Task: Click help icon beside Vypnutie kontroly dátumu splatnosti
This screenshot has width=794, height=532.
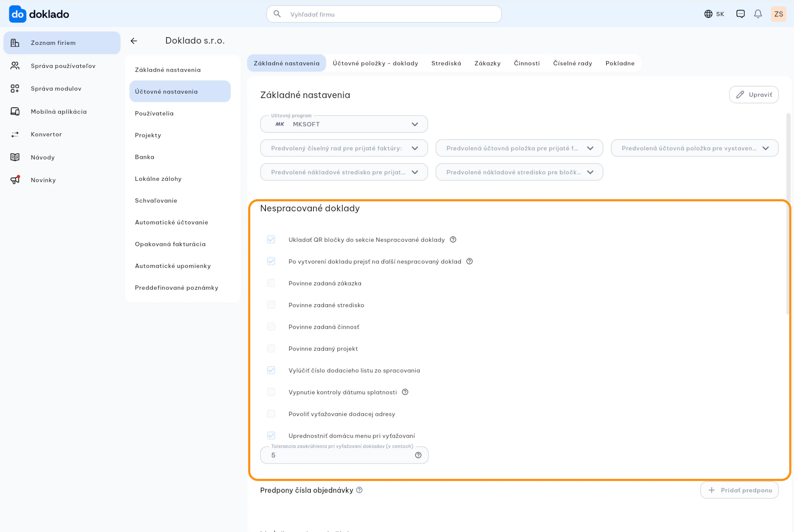Action: pyautogui.click(x=405, y=392)
